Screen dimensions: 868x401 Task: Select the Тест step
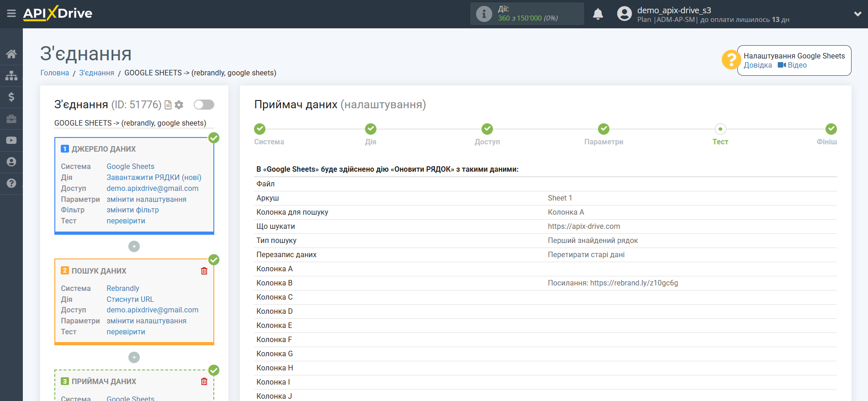[720, 129]
